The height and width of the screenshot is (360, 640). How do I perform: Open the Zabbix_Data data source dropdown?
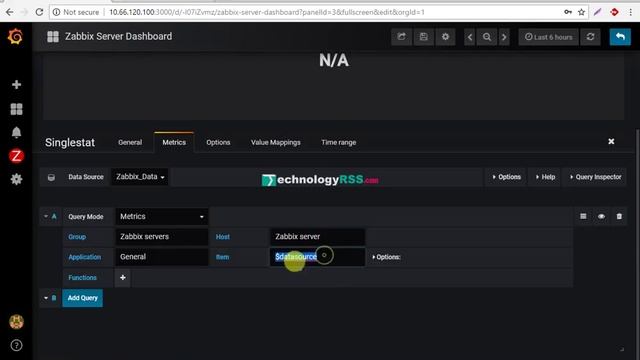[x=140, y=177]
